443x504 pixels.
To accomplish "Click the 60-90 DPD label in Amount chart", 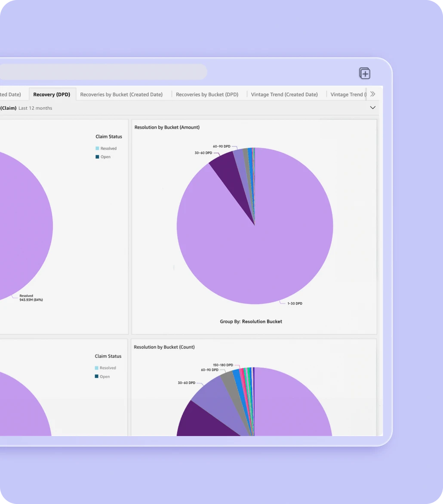I will 221,146.
